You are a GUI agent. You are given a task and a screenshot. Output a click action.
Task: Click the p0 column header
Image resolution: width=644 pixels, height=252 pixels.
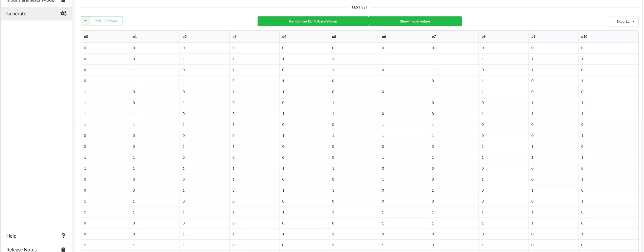(86, 37)
